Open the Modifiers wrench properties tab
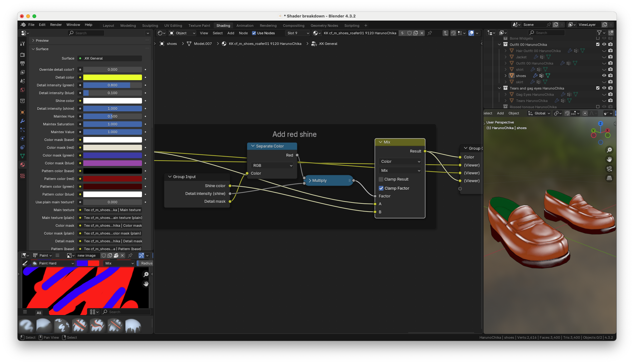Image resolution: width=634 pixels, height=364 pixels. point(22,121)
